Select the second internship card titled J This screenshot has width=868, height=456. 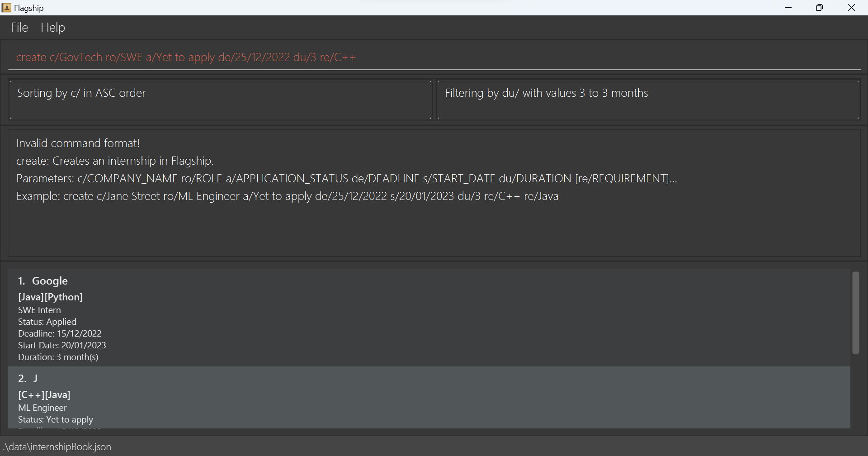(x=429, y=397)
